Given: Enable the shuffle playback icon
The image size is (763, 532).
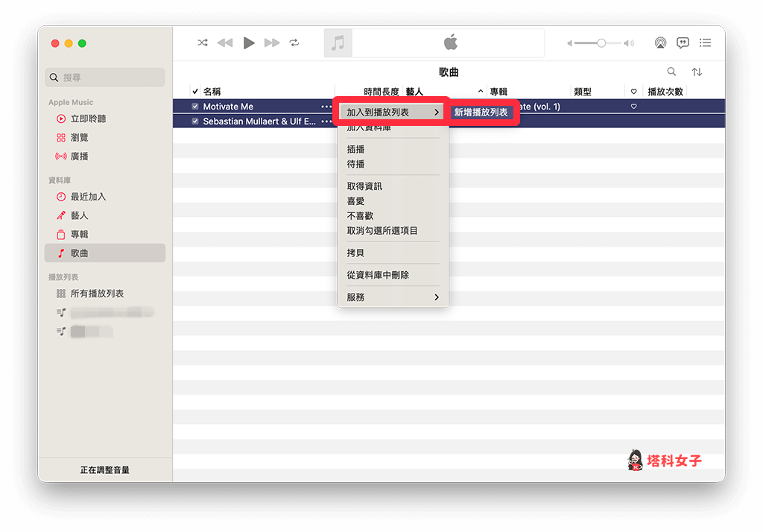Looking at the screenshot, I should pos(202,42).
